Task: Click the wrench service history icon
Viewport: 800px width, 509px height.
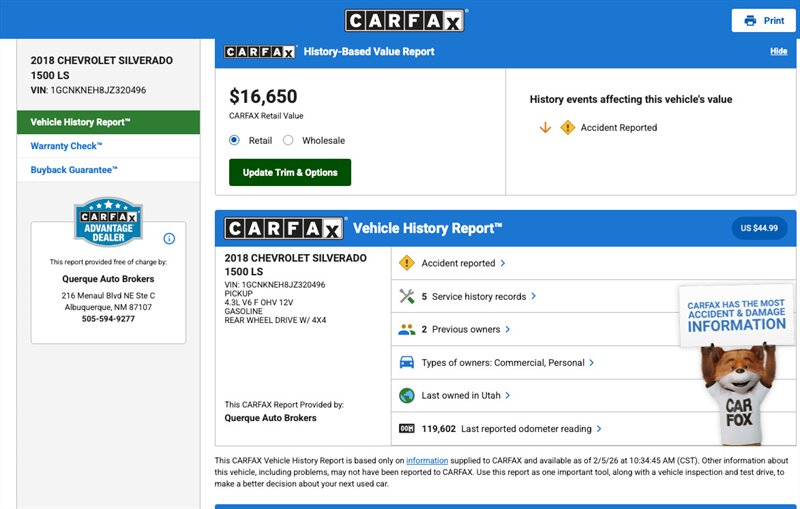Action: 406,296
